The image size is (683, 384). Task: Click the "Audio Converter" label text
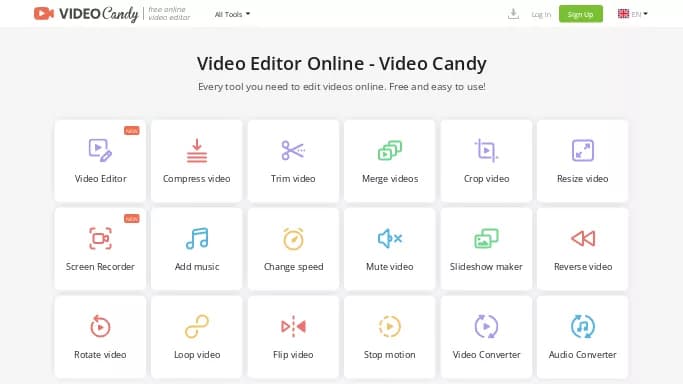tap(582, 354)
